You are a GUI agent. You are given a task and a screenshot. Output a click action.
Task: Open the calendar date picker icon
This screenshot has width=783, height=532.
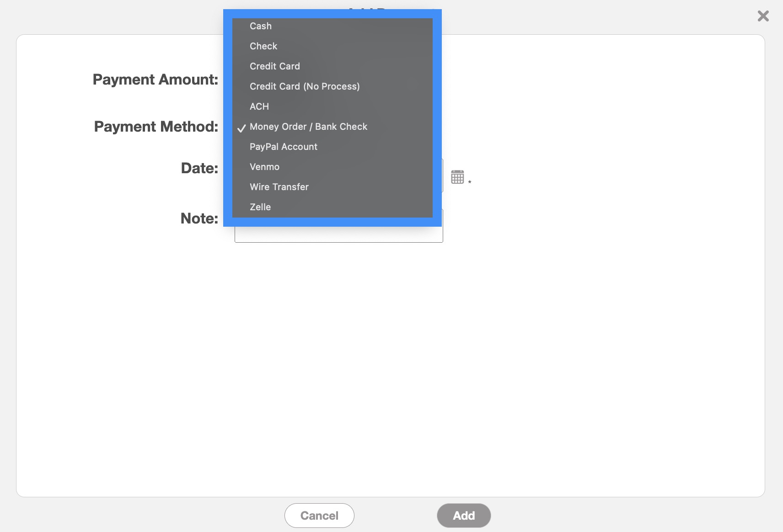coord(457,177)
